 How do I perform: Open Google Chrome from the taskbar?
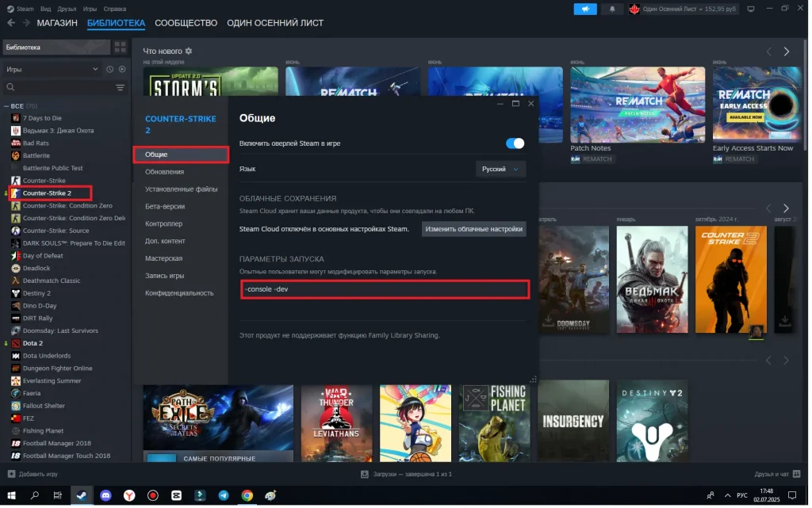click(247, 495)
